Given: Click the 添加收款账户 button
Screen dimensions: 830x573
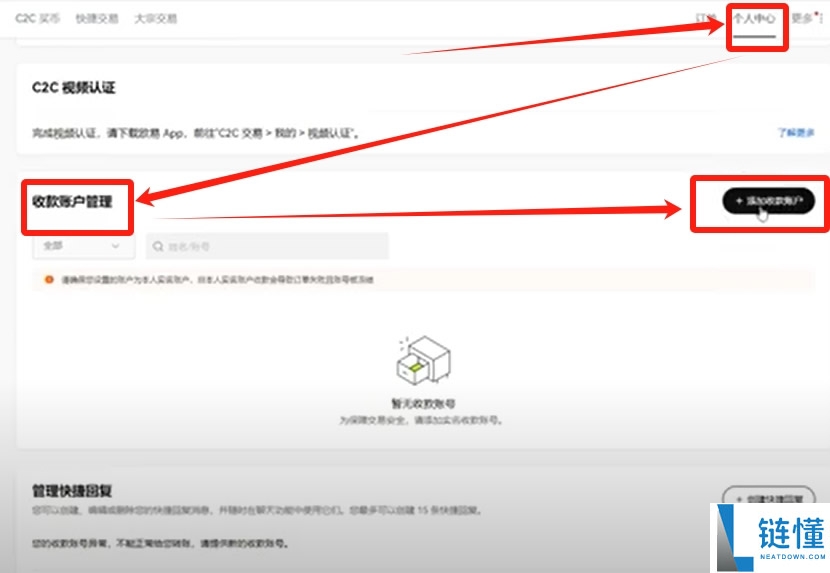Looking at the screenshot, I should (768, 201).
